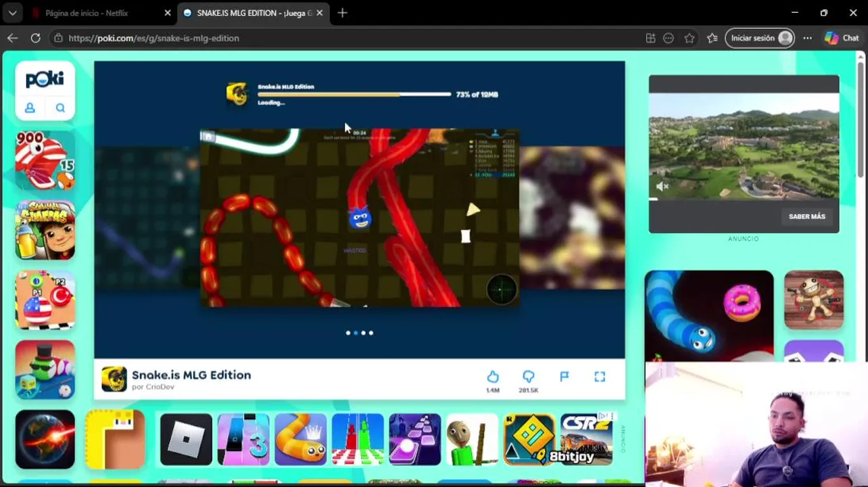
Task: Open the 900 fish game thumbnail
Action: (x=45, y=161)
